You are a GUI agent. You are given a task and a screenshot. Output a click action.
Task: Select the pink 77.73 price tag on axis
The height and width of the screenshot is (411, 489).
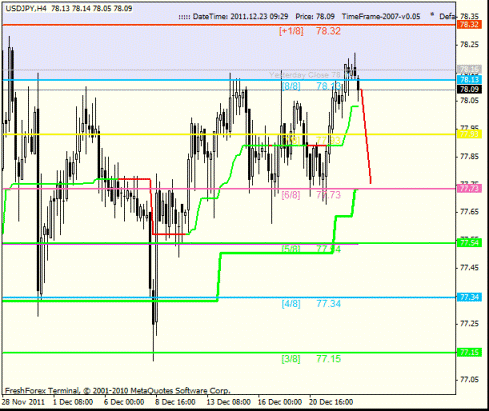tap(469, 189)
